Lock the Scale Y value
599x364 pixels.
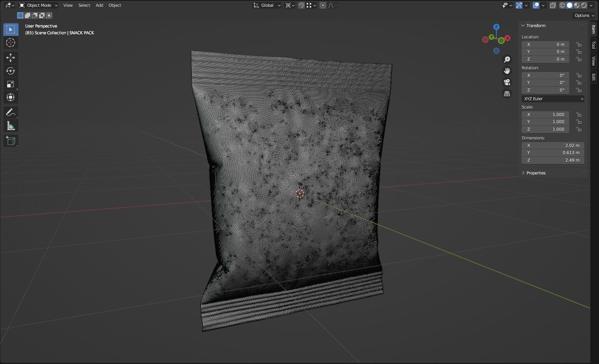coord(579,122)
